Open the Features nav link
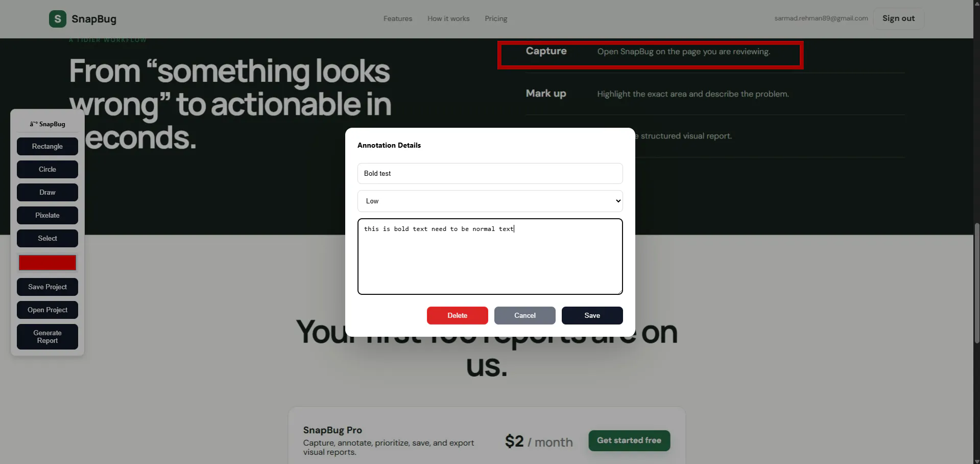 coord(398,19)
